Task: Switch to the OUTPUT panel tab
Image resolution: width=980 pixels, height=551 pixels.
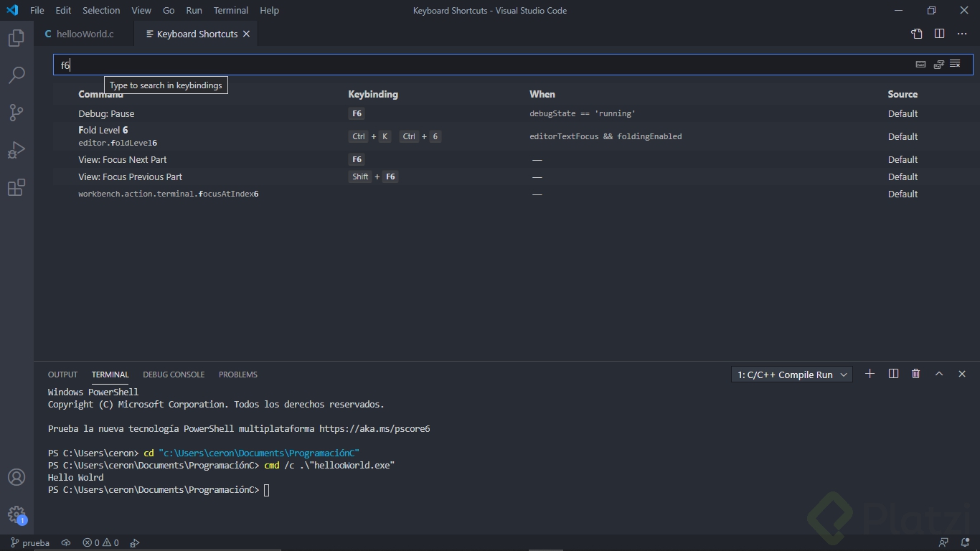Action: [62, 375]
